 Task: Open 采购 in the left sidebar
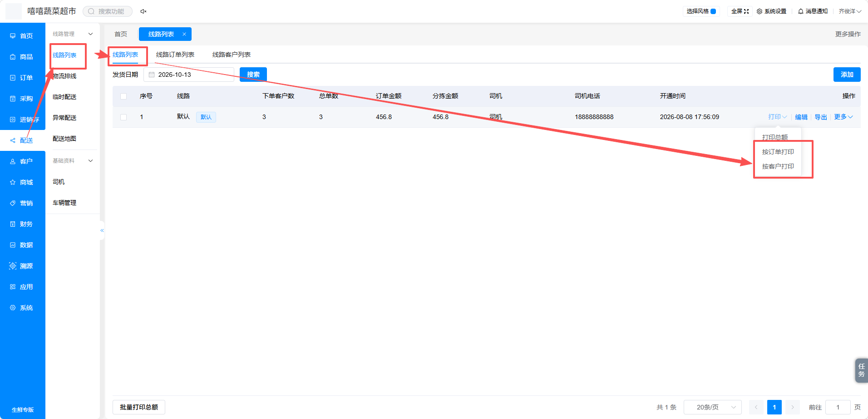[x=22, y=99]
